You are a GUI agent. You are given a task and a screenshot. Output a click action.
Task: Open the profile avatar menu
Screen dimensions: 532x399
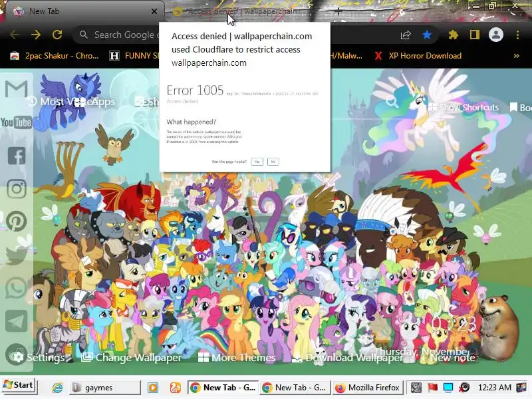495,35
